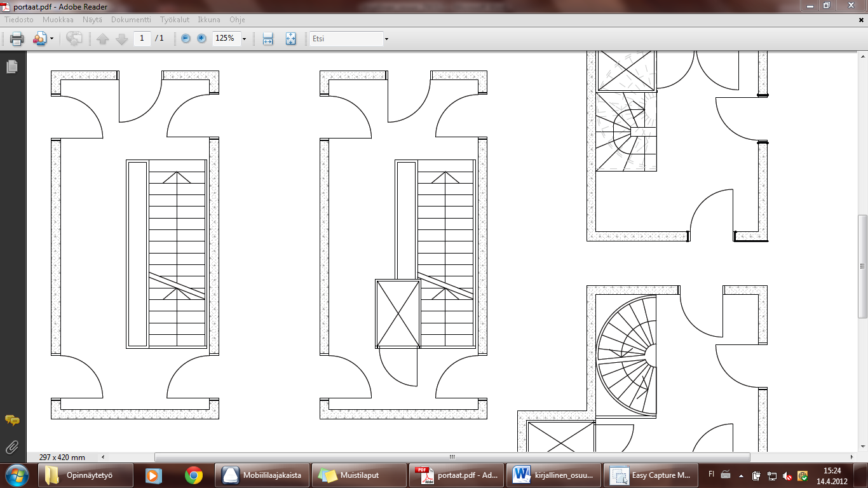Zoom out with the minus icon
The height and width of the screenshot is (488, 868).
186,39
